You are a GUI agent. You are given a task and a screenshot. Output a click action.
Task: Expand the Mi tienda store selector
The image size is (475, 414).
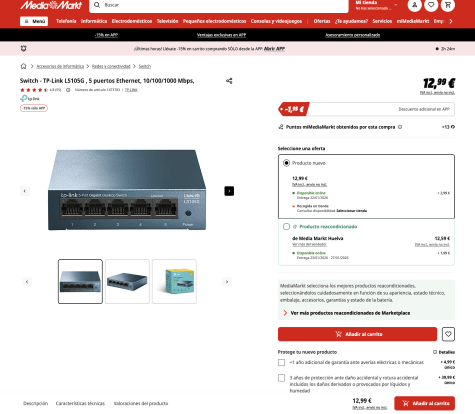pyautogui.click(x=376, y=5)
